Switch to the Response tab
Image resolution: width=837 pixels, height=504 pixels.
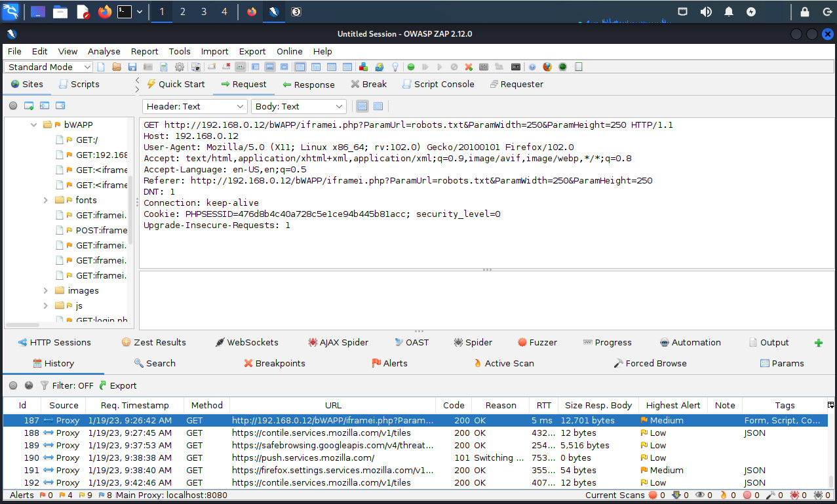tap(308, 85)
